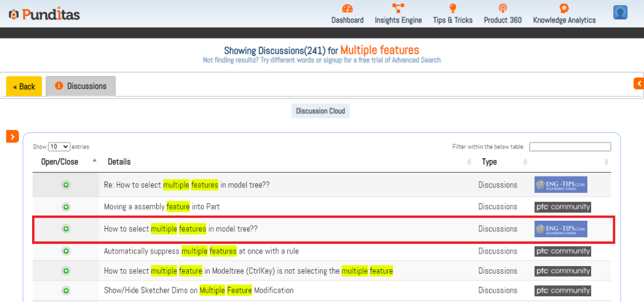
Task: Switch to the Discussions tab
Action: (81, 86)
